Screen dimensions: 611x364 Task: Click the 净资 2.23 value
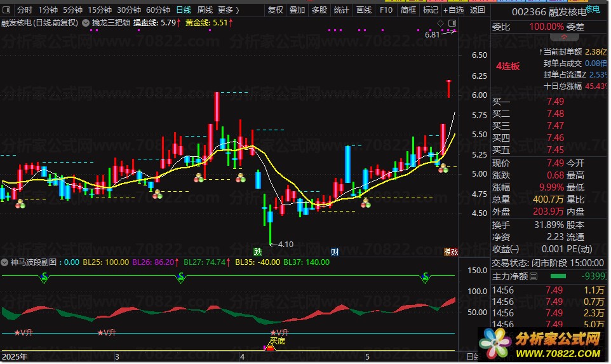click(555, 238)
